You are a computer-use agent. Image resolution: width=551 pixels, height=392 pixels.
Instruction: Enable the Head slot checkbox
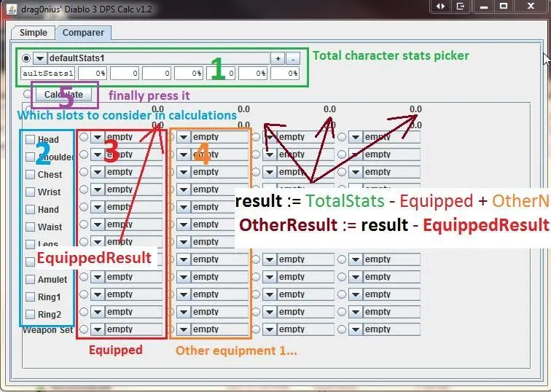tap(30, 139)
